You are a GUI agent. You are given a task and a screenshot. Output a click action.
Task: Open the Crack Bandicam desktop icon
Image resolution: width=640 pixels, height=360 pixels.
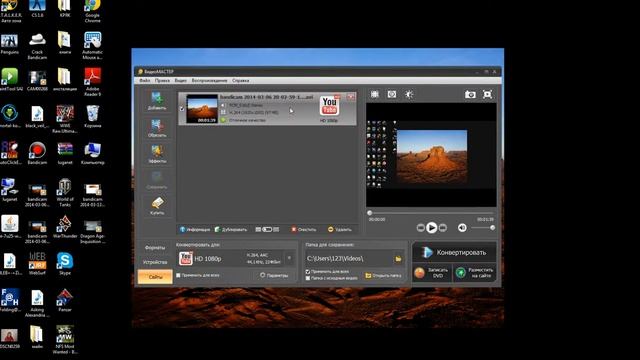click(x=37, y=46)
